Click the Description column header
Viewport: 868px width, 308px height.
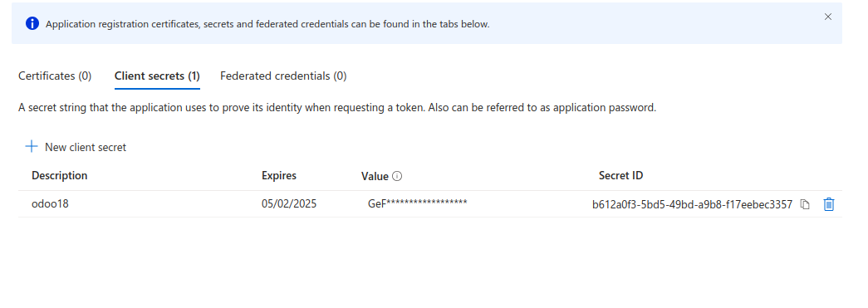[60, 176]
